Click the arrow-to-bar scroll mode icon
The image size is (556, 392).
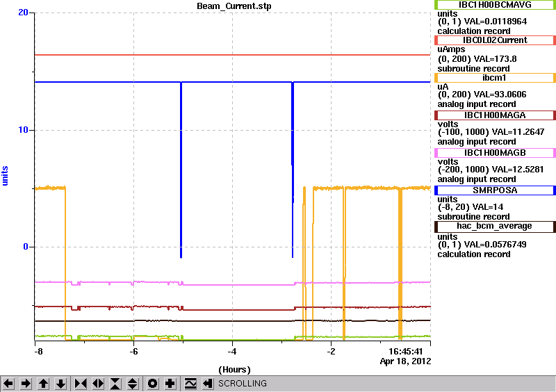point(207,384)
